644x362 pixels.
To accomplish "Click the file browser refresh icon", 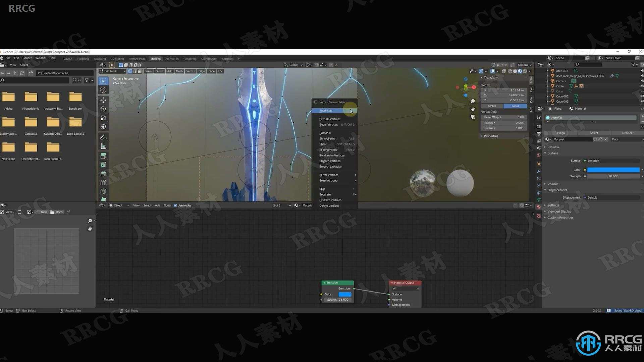I will 22,73.
